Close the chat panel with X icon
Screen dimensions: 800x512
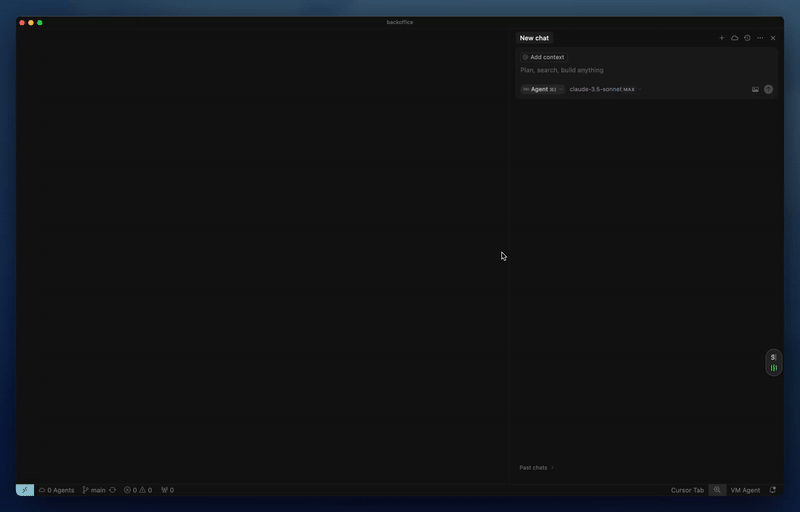[x=773, y=38]
